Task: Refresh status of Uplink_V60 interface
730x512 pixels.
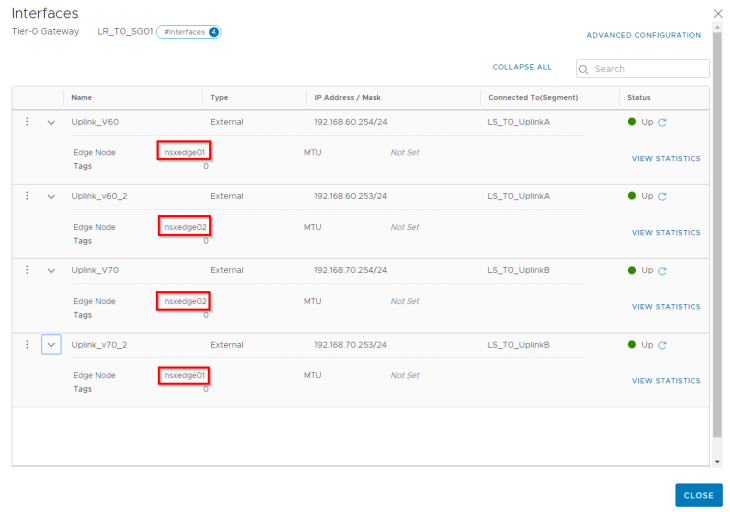Action: click(662, 123)
